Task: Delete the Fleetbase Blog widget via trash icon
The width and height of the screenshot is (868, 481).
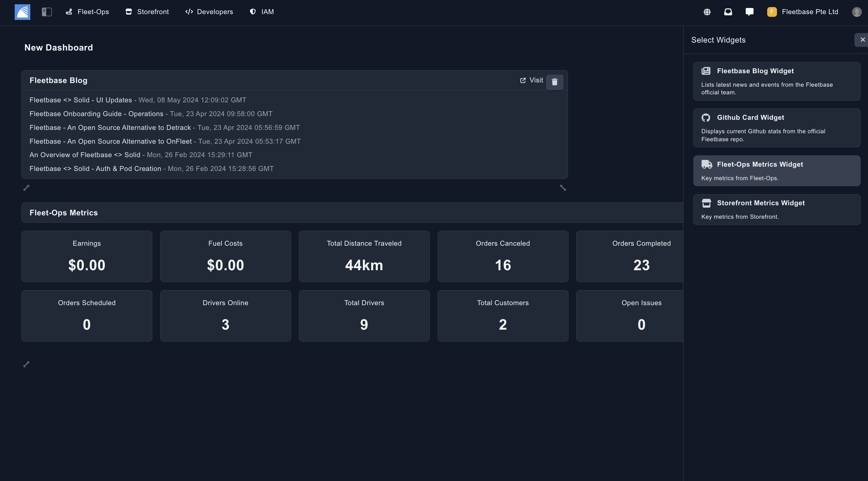Action: [554, 82]
